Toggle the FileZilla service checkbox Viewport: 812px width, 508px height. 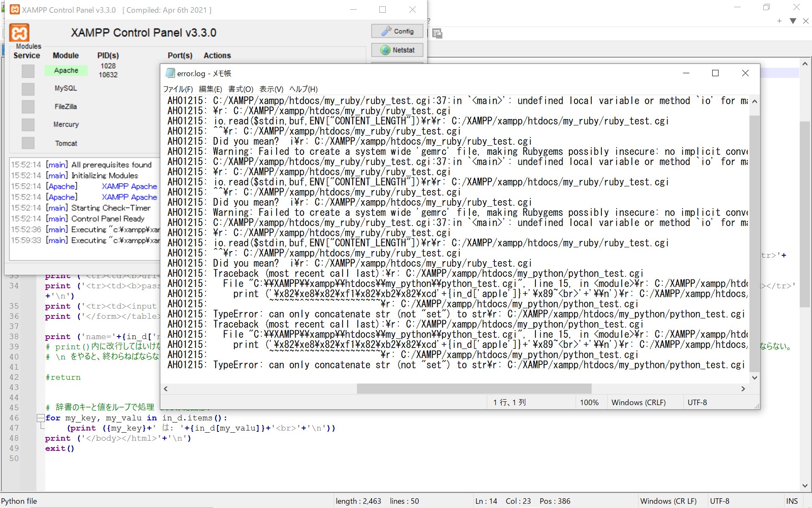click(28, 107)
